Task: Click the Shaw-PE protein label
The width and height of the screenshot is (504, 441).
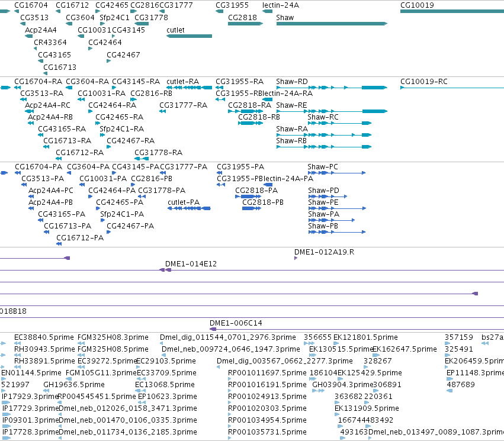Action: click(x=323, y=202)
